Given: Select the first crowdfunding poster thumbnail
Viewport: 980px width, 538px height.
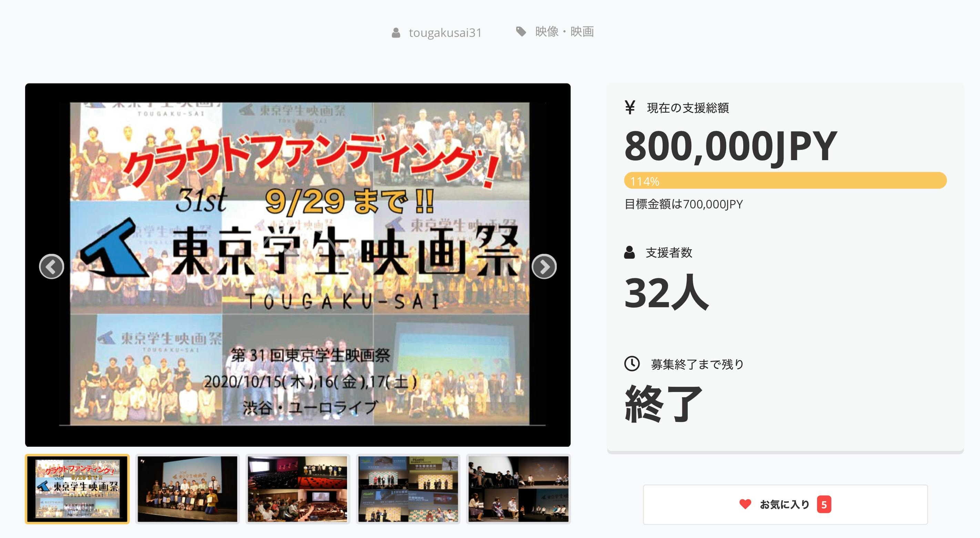Looking at the screenshot, I should pyautogui.click(x=77, y=489).
